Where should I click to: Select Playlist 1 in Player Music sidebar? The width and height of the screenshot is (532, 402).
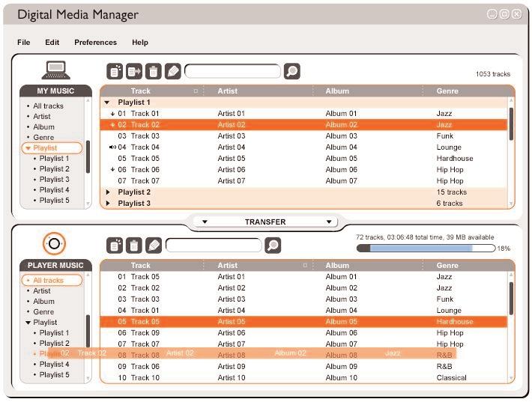tap(54, 333)
